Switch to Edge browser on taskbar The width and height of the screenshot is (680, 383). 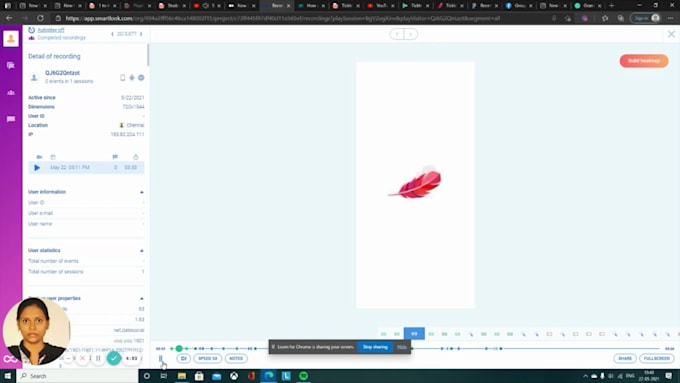[x=269, y=376]
